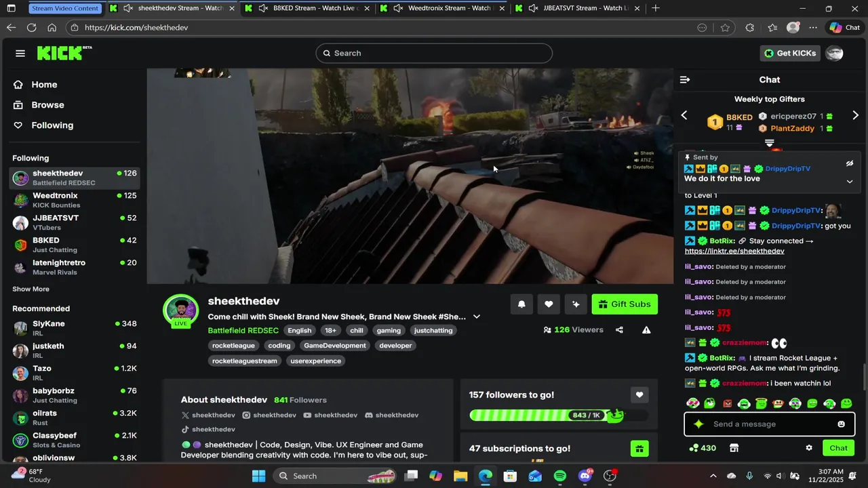Click Get KICKs button

click(790, 54)
